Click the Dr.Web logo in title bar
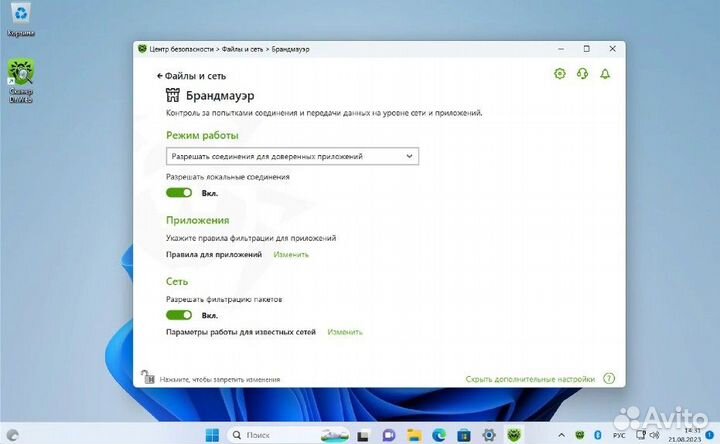 [x=142, y=49]
